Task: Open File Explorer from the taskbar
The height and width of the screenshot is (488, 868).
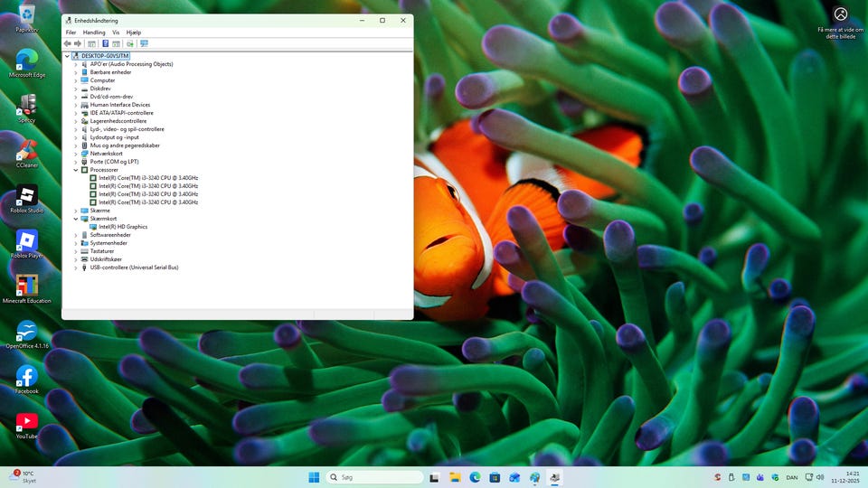Action: [x=455, y=477]
